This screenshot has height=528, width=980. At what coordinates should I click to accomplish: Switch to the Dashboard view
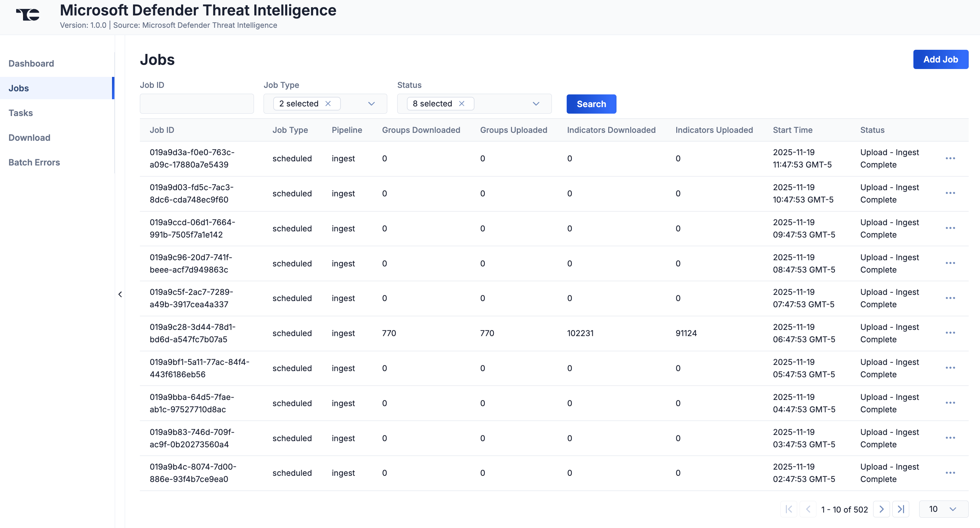click(31, 63)
